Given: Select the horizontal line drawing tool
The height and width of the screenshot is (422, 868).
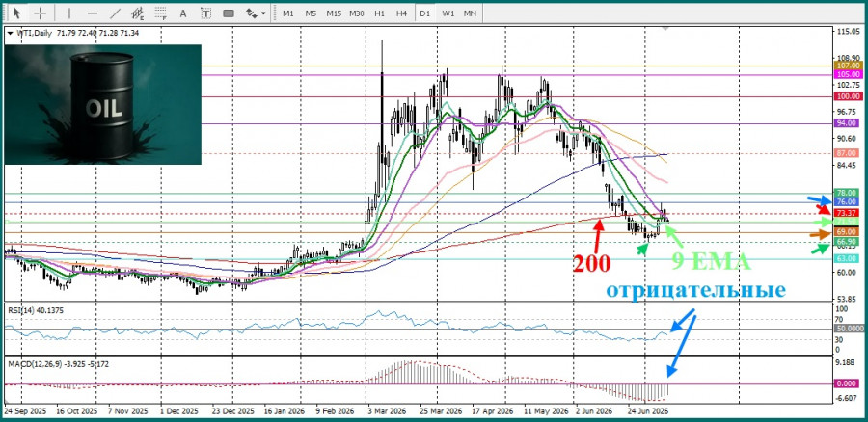Looking at the screenshot, I should [93, 13].
